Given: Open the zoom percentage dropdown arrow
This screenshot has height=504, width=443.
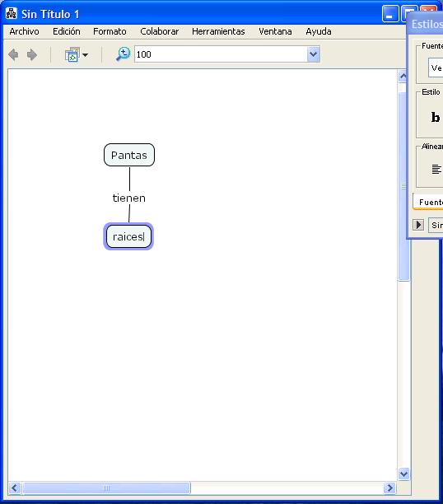Looking at the screenshot, I should pyautogui.click(x=313, y=54).
